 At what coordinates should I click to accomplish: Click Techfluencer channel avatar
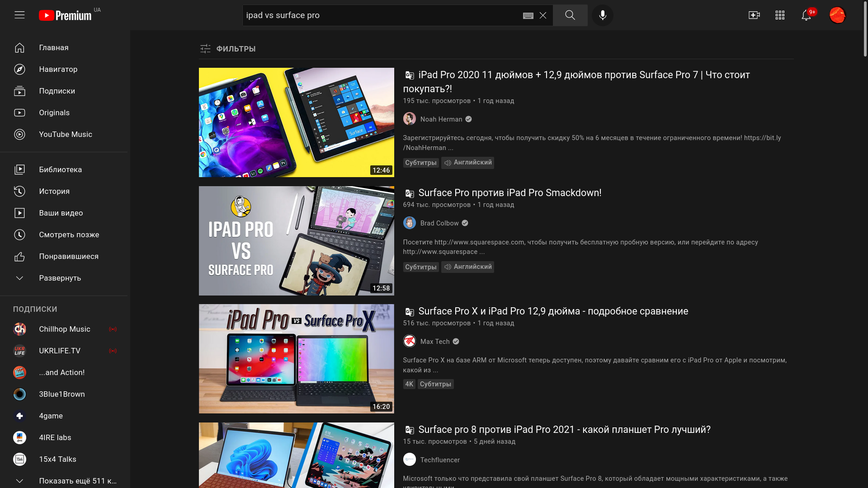(410, 460)
